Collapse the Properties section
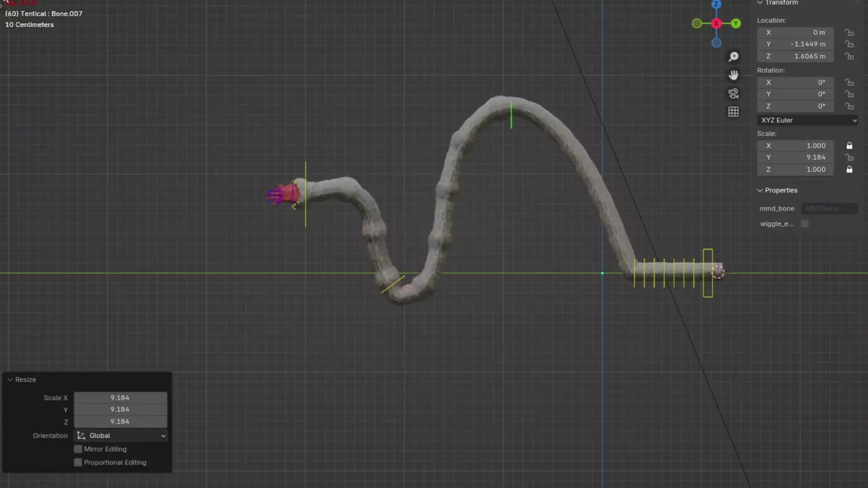This screenshot has height=488, width=868. click(760, 191)
